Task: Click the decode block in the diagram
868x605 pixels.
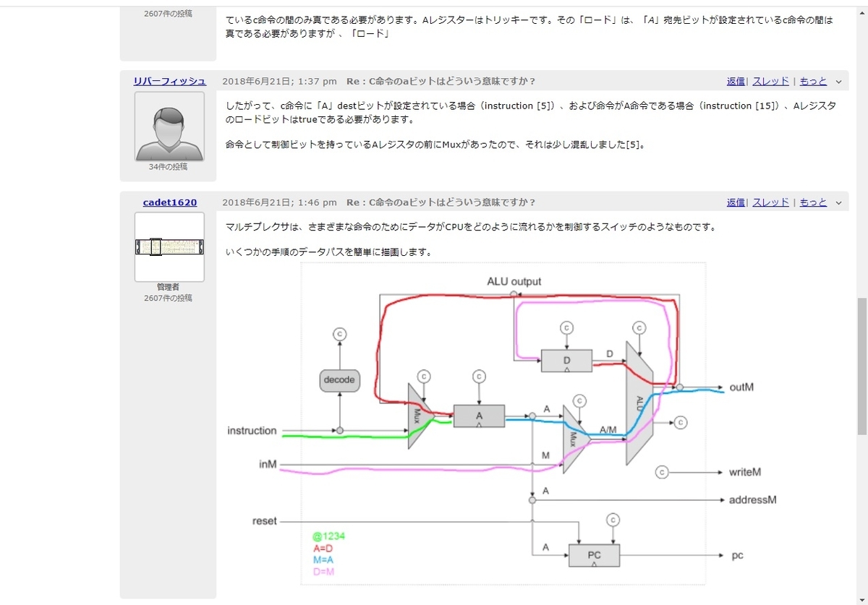Action: [x=339, y=379]
